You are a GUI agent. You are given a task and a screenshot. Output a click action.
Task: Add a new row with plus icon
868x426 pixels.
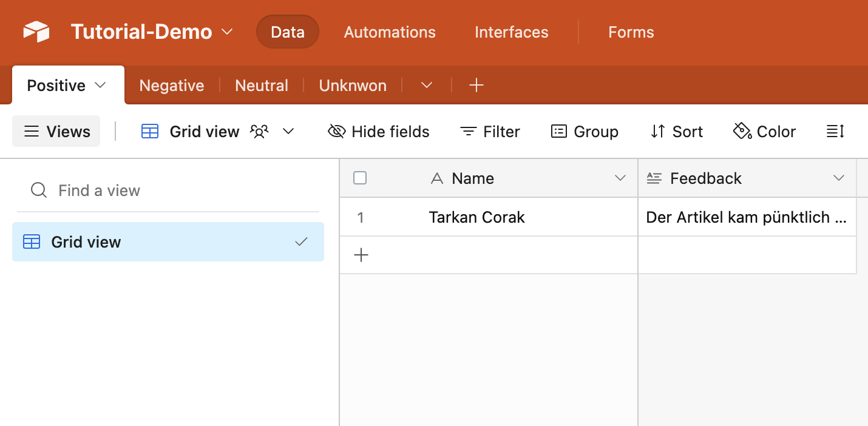point(361,255)
